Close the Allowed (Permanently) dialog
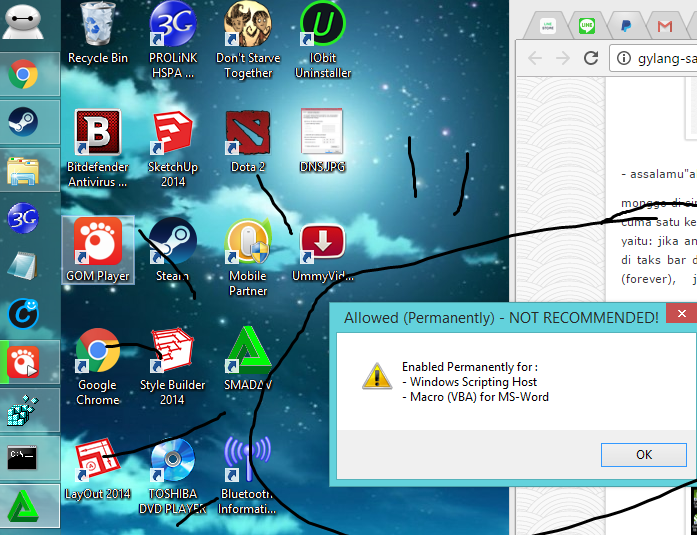 click(x=681, y=314)
